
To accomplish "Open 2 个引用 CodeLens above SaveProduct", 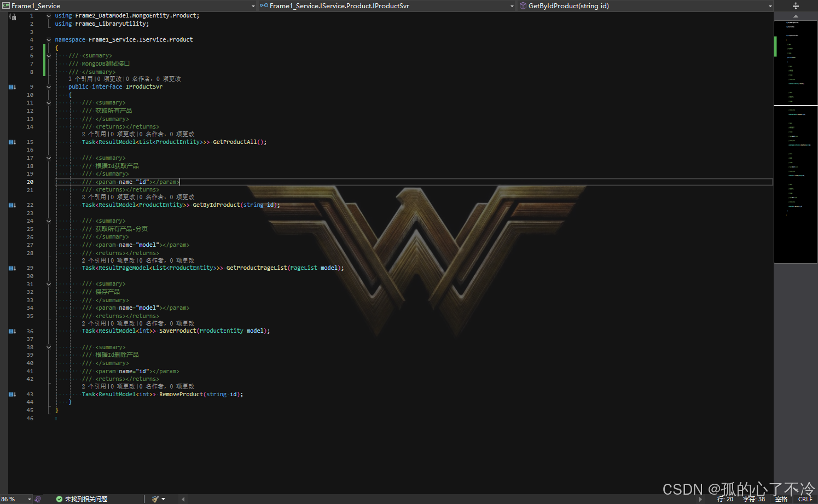I will click(94, 323).
